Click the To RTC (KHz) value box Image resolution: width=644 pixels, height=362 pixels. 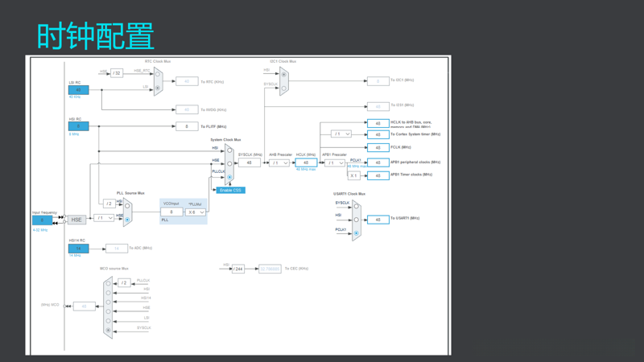(187, 81)
